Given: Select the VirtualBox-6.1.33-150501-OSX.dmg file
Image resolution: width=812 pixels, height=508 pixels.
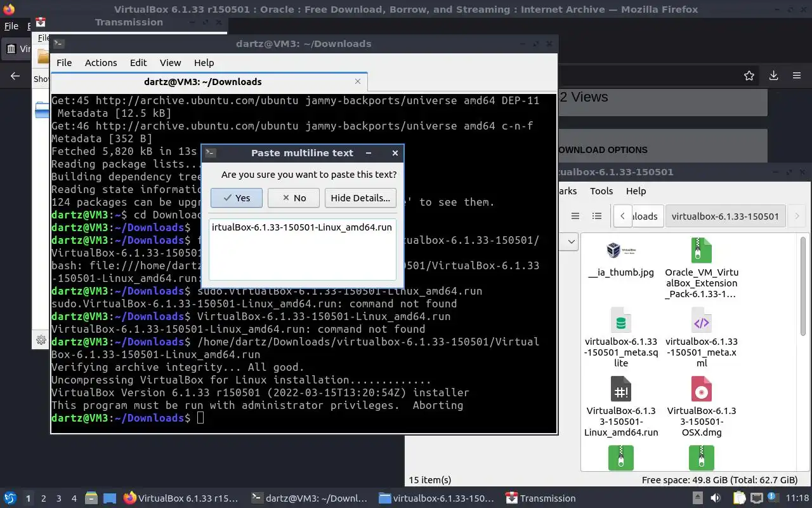Looking at the screenshot, I should (x=702, y=407).
